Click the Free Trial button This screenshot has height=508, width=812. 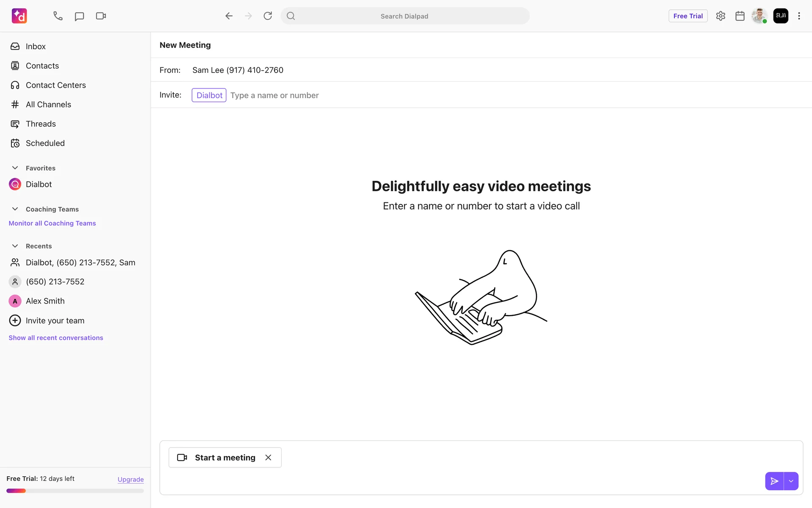(x=688, y=16)
